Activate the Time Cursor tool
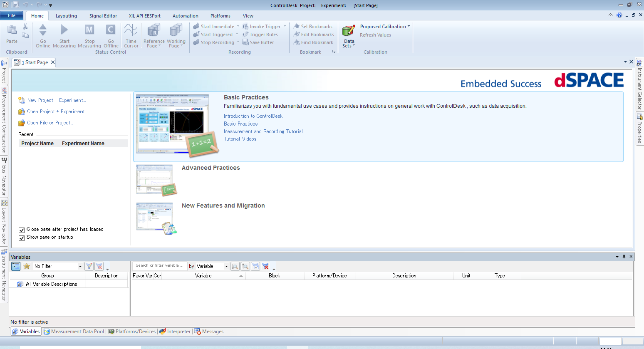 pyautogui.click(x=131, y=36)
